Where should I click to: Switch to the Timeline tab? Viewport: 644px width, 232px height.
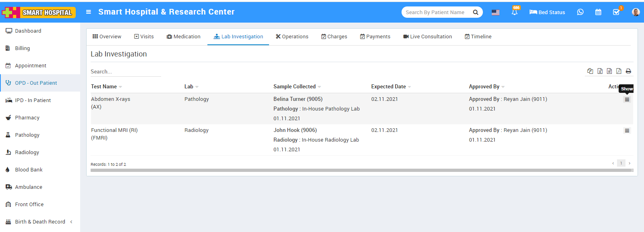coord(478,37)
